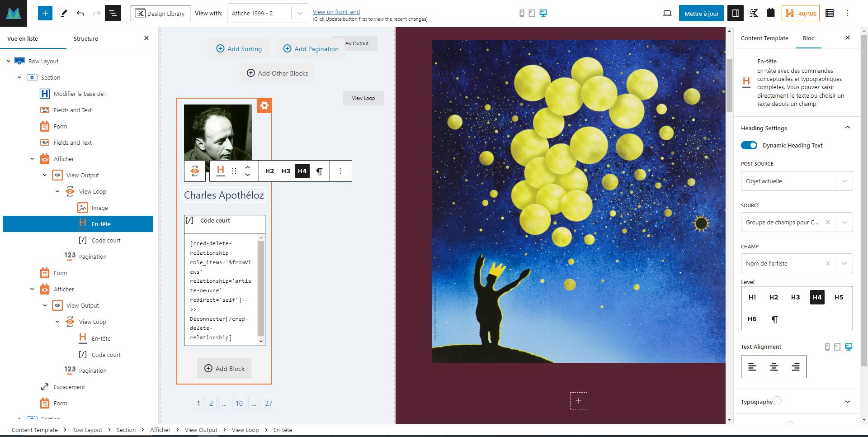Collapse the Section tree node

19,77
